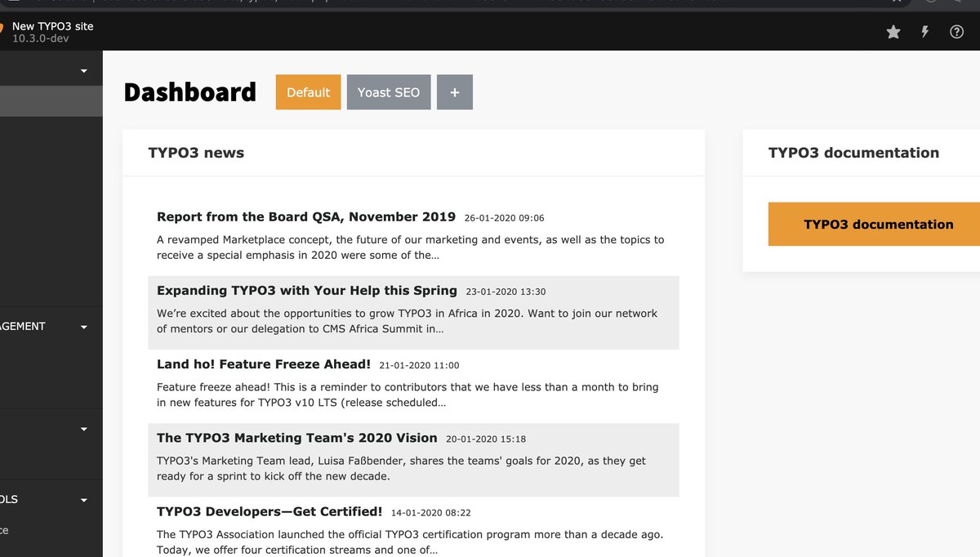Switch to the Yoast SEO dashboard tab
This screenshot has height=557, width=980.
[x=389, y=92]
